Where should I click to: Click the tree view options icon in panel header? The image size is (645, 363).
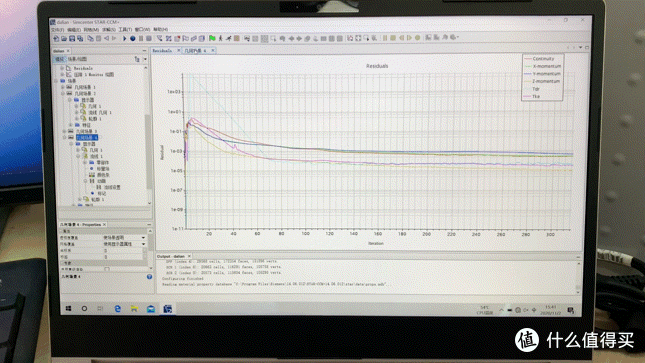coord(137,59)
